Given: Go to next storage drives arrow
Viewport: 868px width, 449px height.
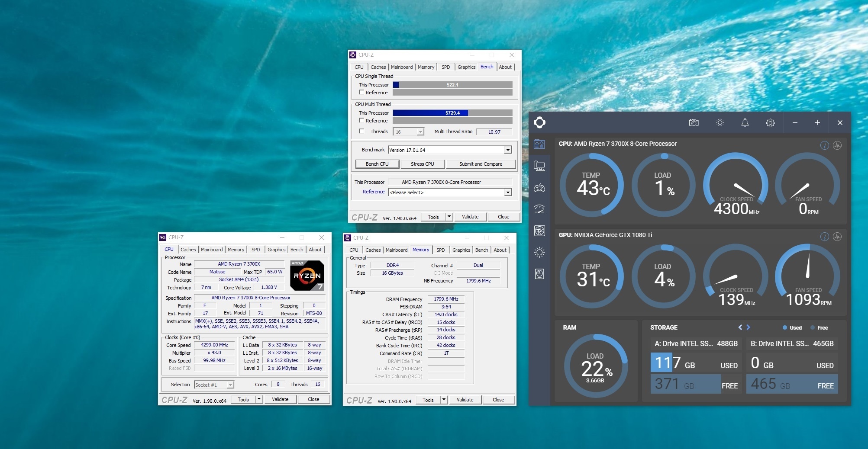Looking at the screenshot, I should pos(748,327).
